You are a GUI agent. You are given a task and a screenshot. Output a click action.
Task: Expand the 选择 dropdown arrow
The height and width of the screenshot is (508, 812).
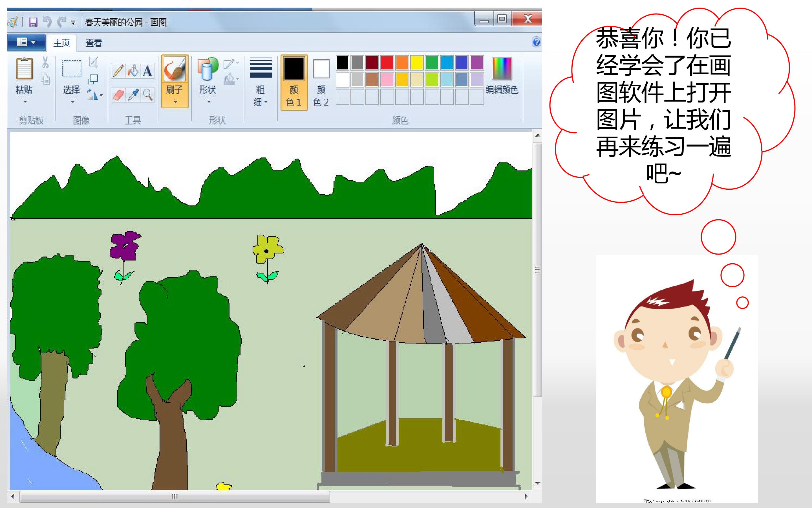pyautogui.click(x=72, y=102)
